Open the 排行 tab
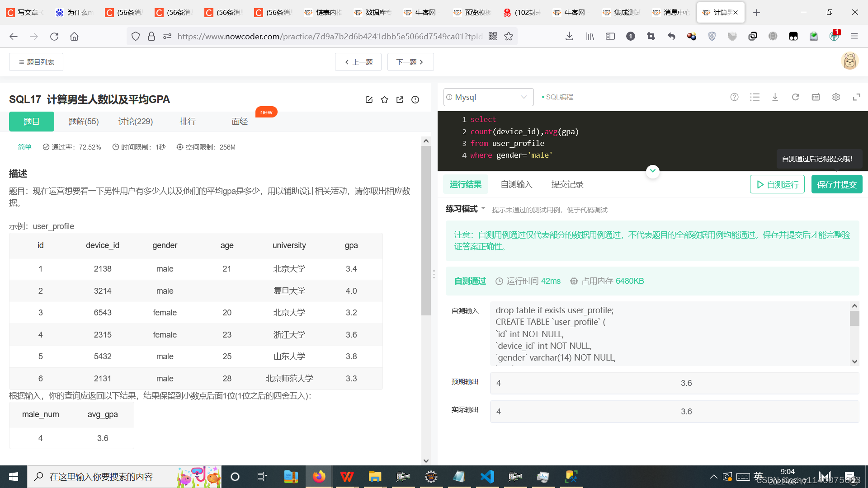Viewport: 868px width, 488px height. tap(188, 121)
